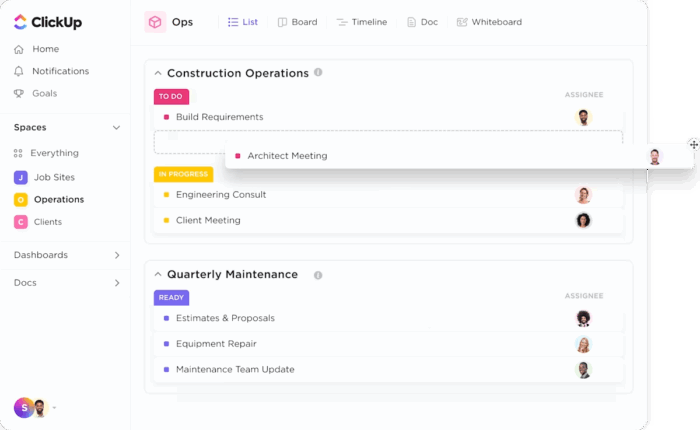
Task: Click Build Requirements status square
Action: click(x=167, y=117)
